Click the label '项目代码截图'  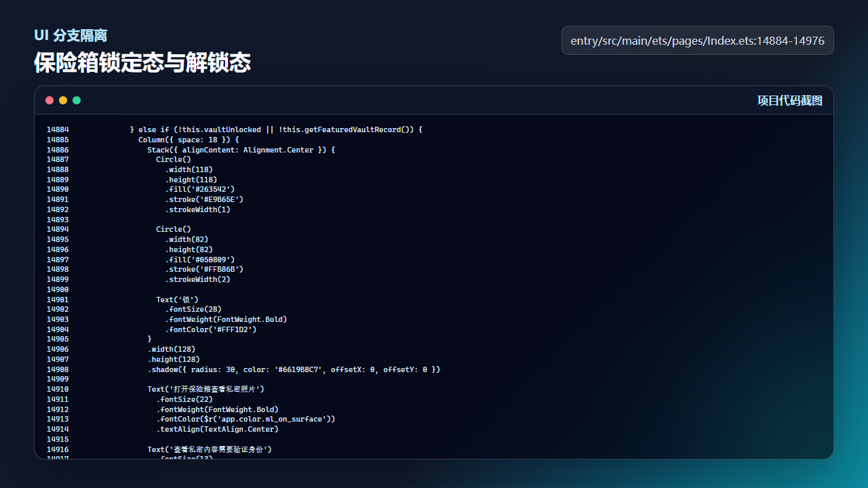[x=790, y=100]
